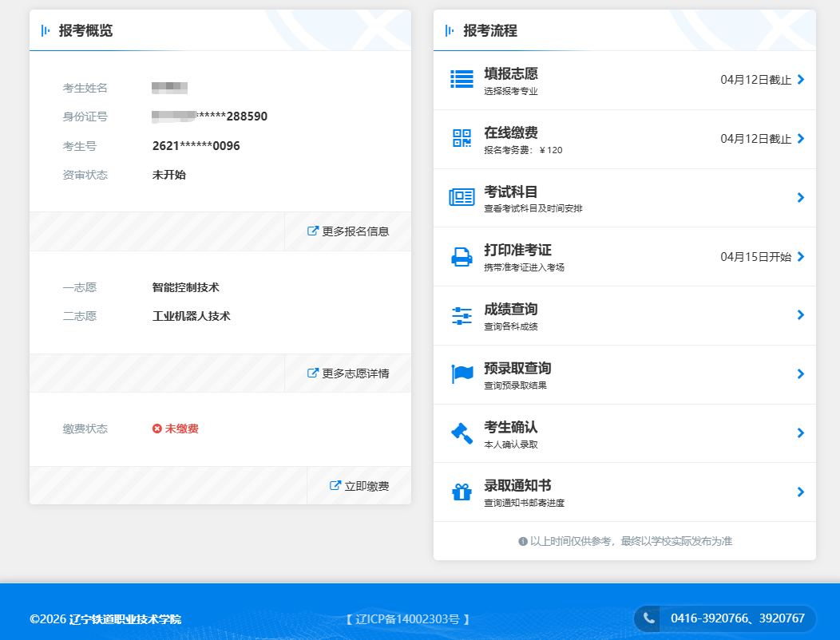Click the 辽ICP备14002303号 footer link
The height and width of the screenshot is (640, 840).
[408, 619]
